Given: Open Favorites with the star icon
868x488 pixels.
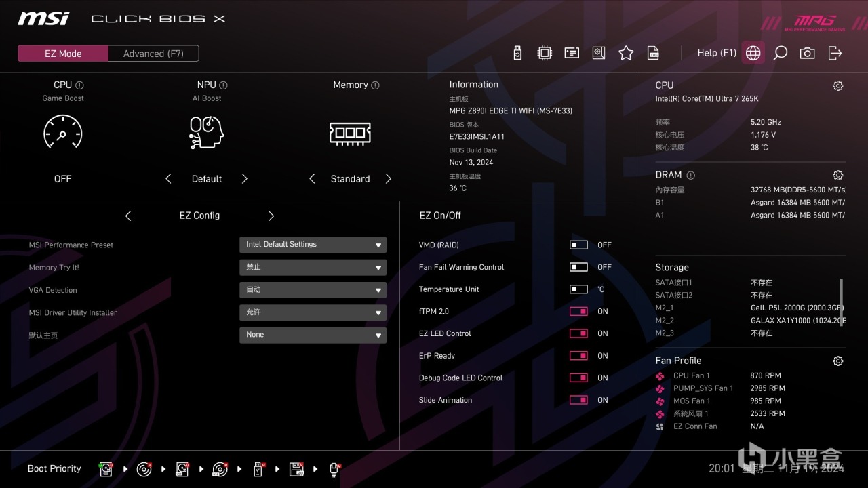Looking at the screenshot, I should click(626, 53).
